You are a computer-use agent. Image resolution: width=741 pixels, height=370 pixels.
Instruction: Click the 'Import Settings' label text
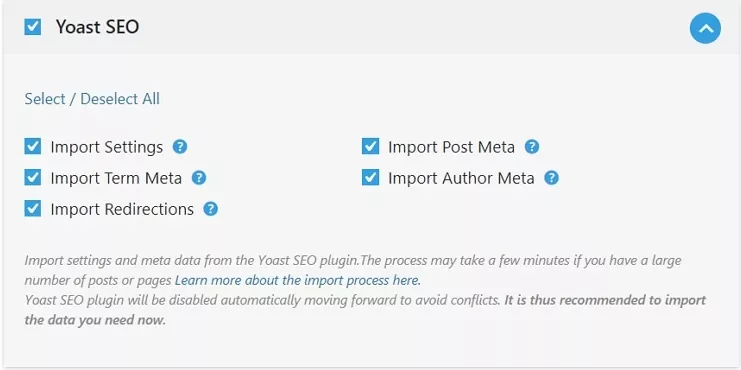107,147
